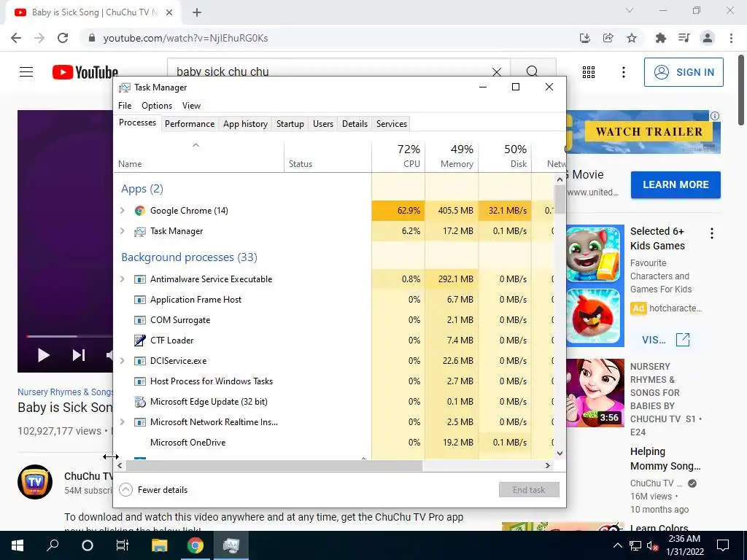Viewport: 747px width, 560px height.
Task: Open the notification center icon
Action: (x=723, y=545)
